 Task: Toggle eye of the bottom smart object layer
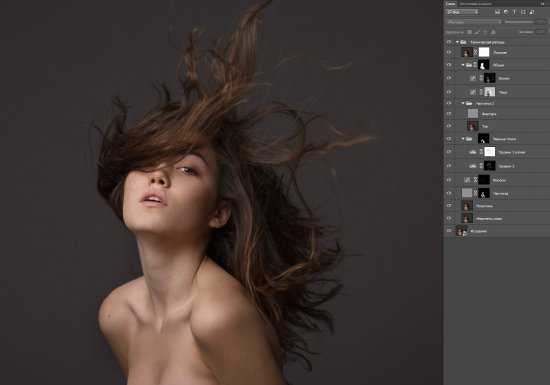click(x=449, y=231)
